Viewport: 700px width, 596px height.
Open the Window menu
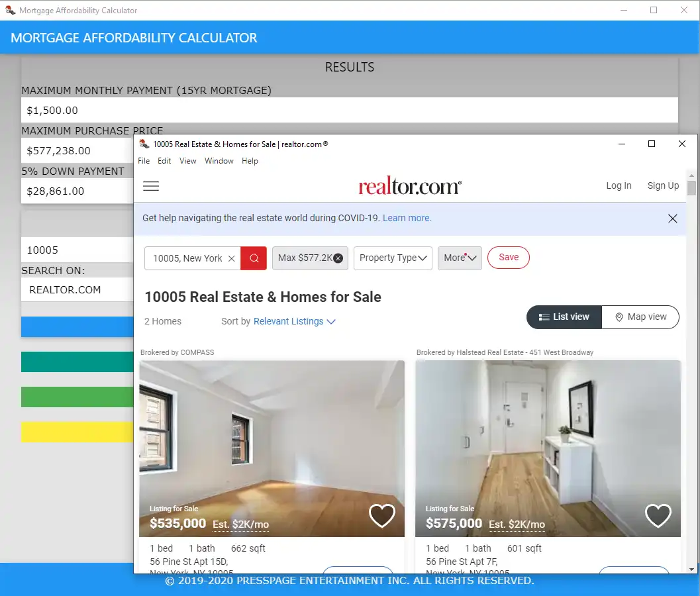tap(219, 161)
